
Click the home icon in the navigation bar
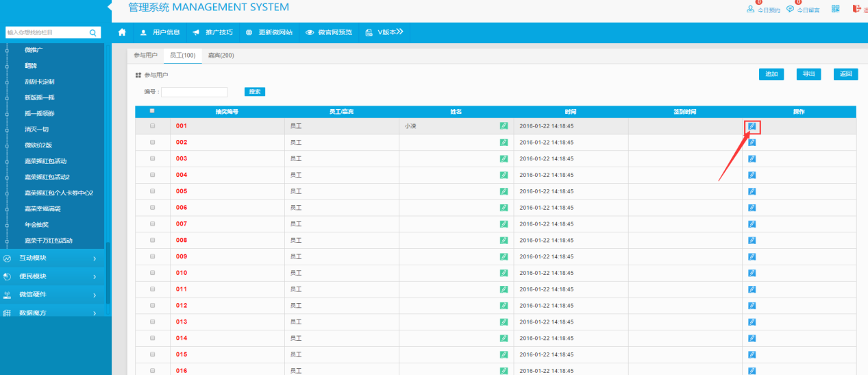[122, 32]
